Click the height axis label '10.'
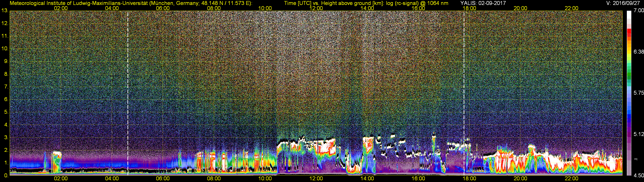Screen dimensions: 644x182 tap(5, 49)
